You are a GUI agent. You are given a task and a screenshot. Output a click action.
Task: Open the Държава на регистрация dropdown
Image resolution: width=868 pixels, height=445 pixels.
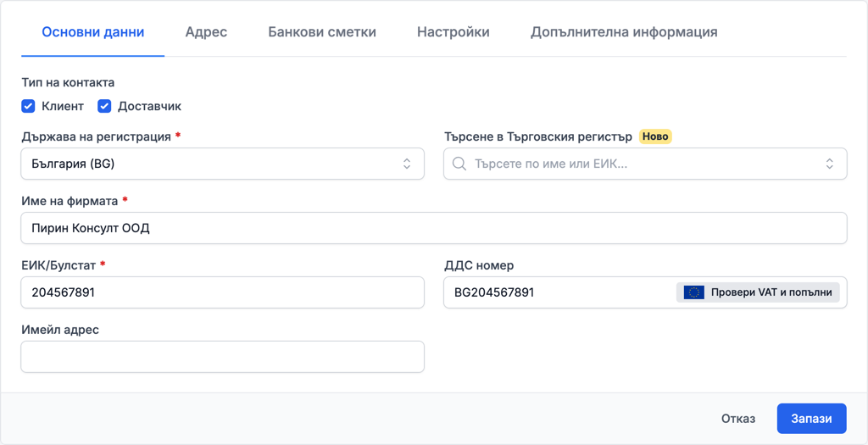click(223, 164)
